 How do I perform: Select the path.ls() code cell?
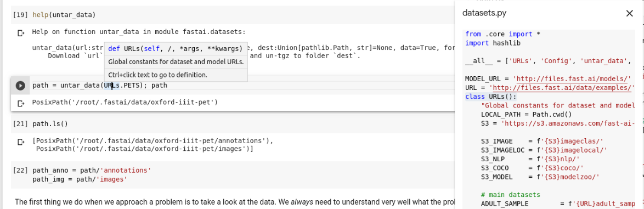50,123
